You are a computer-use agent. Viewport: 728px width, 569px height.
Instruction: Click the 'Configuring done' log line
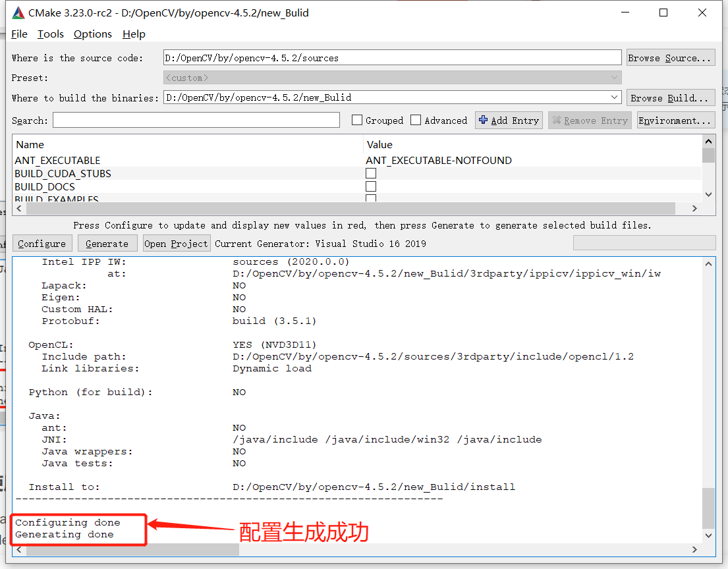tap(68, 523)
